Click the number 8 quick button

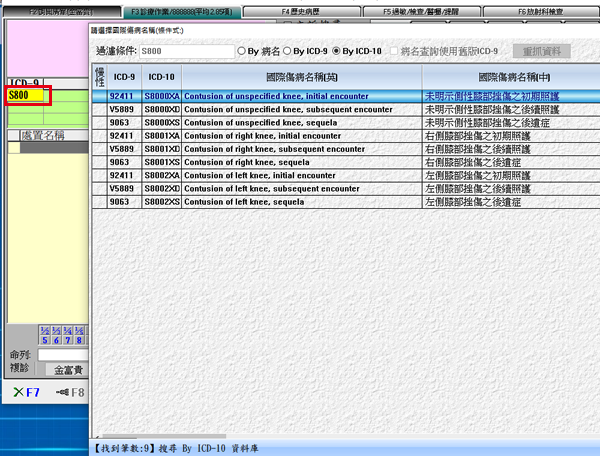(x=79, y=340)
